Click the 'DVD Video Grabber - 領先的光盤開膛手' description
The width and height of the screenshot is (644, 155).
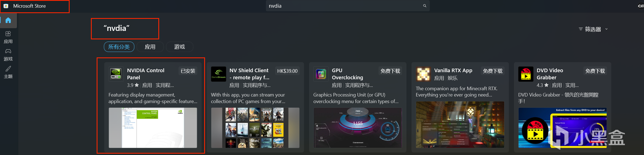pos(558,98)
